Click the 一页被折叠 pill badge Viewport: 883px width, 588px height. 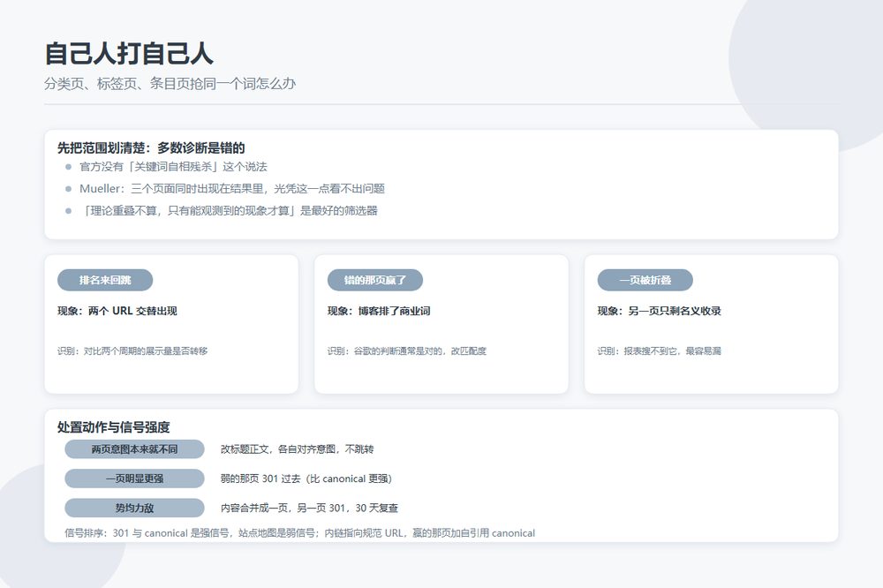(645, 280)
